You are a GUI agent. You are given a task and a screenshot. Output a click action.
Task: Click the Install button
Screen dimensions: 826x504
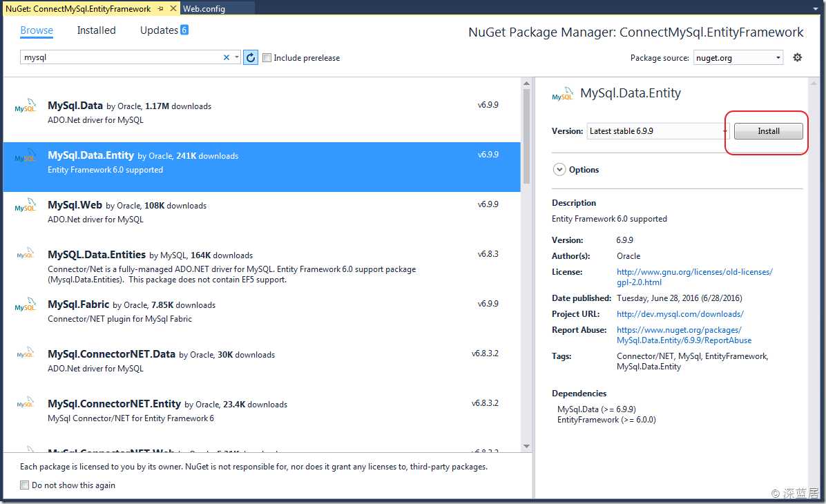pos(769,131)
